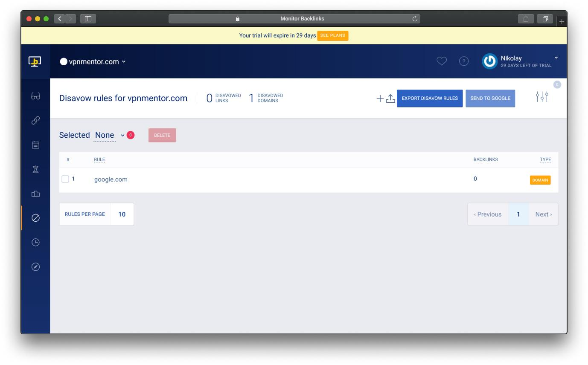This screenshot has width=588, height=365.
Task: Click the red selected count badge
Action: 131,135
